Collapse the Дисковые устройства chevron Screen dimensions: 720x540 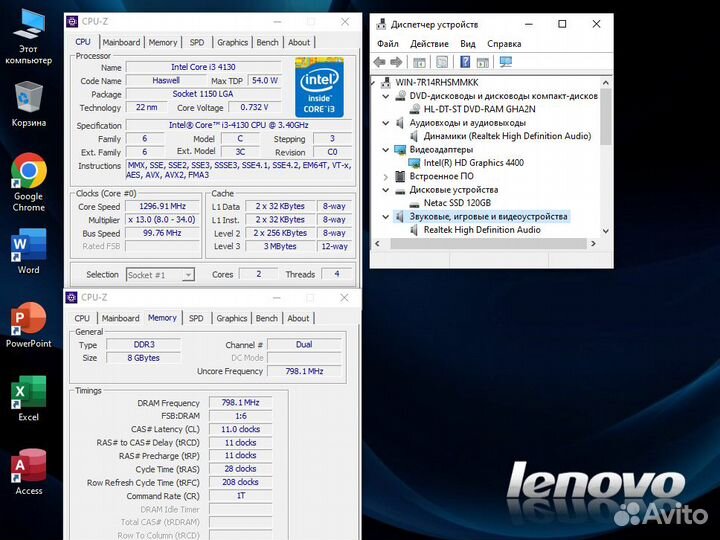[x=386, y=190]
